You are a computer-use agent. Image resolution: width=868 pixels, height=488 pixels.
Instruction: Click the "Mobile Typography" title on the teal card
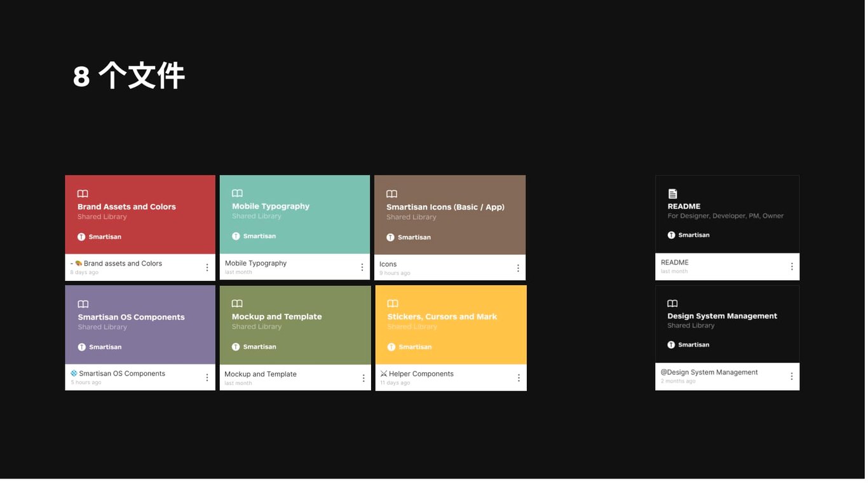271,207
